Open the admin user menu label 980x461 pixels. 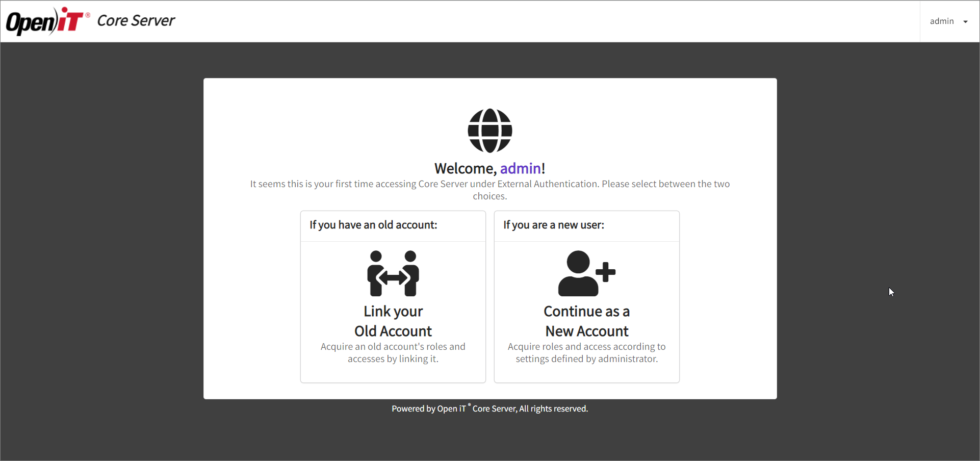(941, 21)
